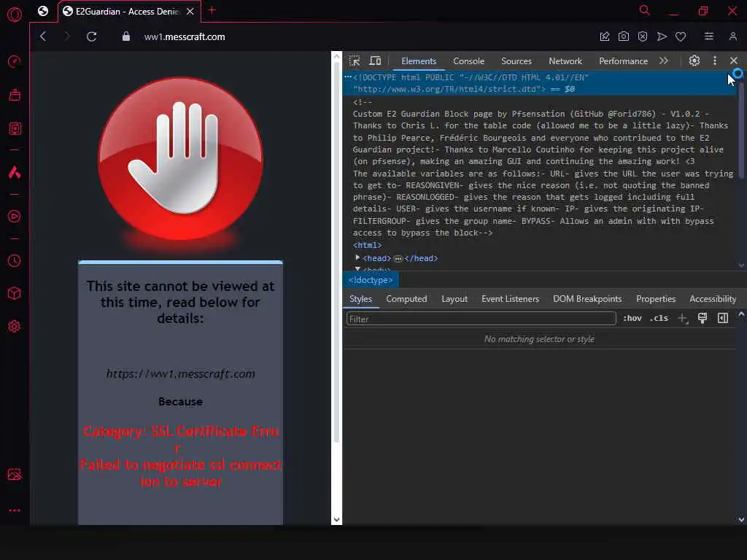Toggle .cls element classes panel

click(659, 318)
